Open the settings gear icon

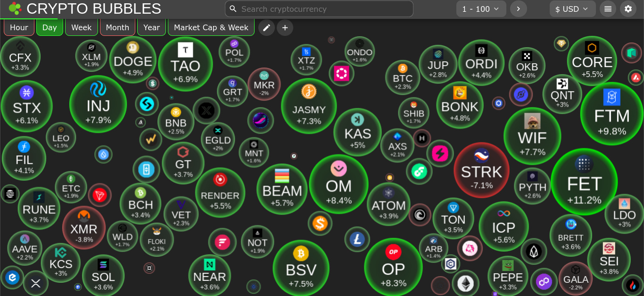[x=628, y=9]
